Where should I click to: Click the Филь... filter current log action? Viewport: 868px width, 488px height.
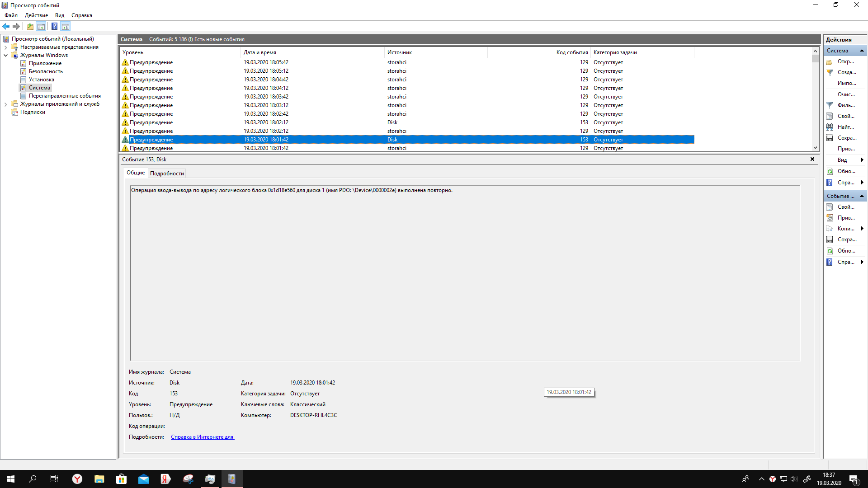click(x=845, y=105)
